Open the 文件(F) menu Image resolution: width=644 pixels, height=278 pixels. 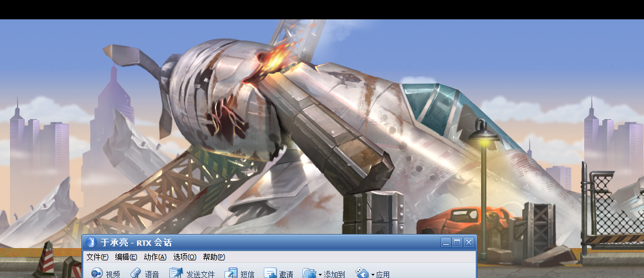[x=97, y=257]
